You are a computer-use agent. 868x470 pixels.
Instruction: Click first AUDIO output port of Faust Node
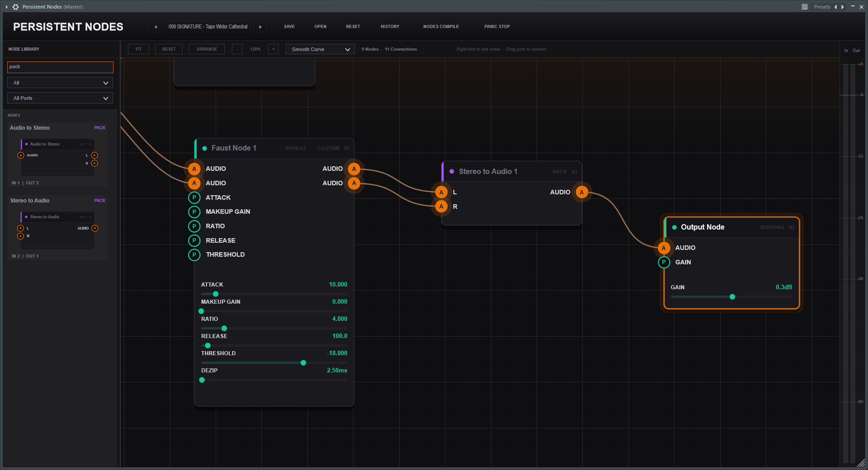click(x=354, y=169)
